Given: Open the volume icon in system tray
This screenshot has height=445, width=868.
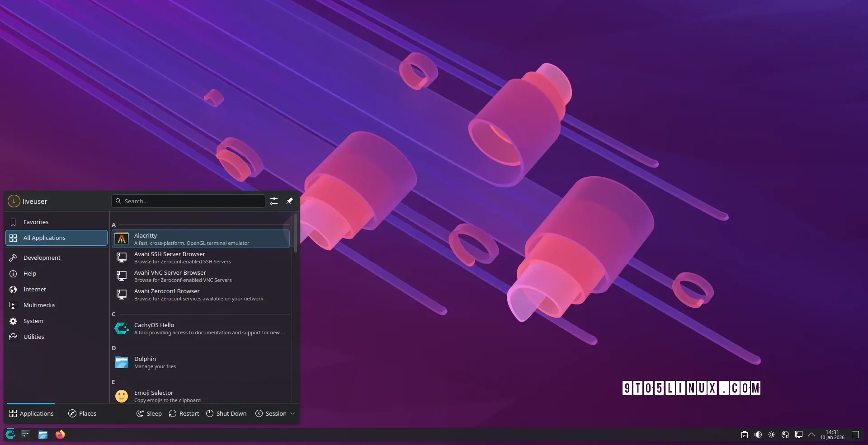Looking at the screenshot, I should click(758, 435).
